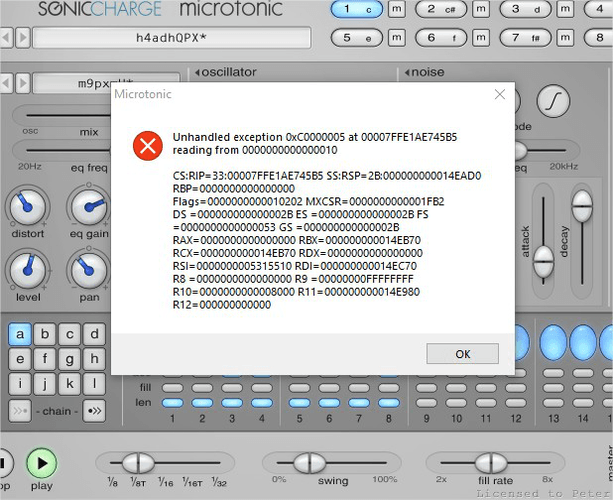Screen dimensions: 613x500
Task: Start playback with the green play button
Action: pos(42,463)
